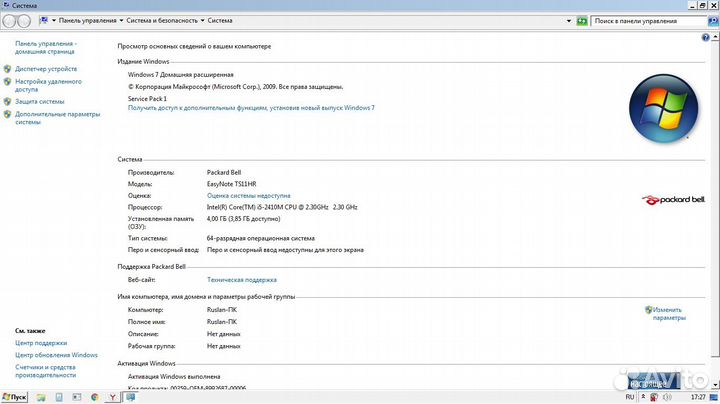
Task: Select '4,00 ГБ (3,85 ГБ доступно)' memory text
Action: pos(243,219)
